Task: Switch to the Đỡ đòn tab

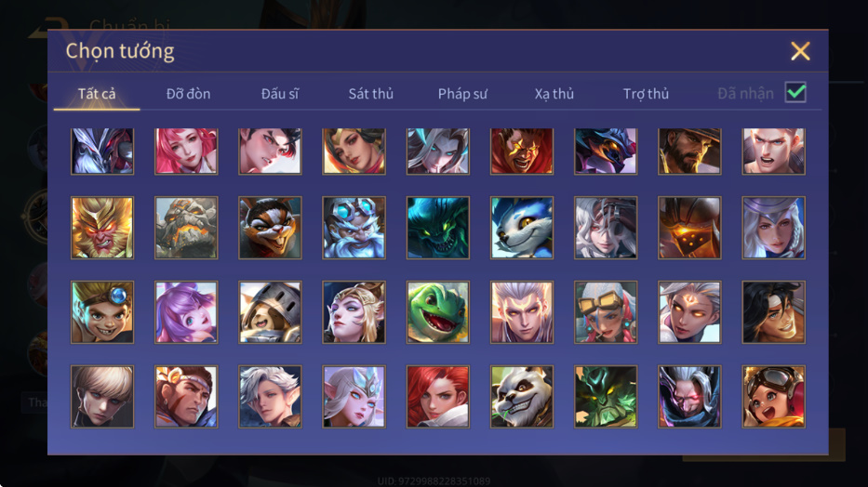Action: (x=188, y=94)
